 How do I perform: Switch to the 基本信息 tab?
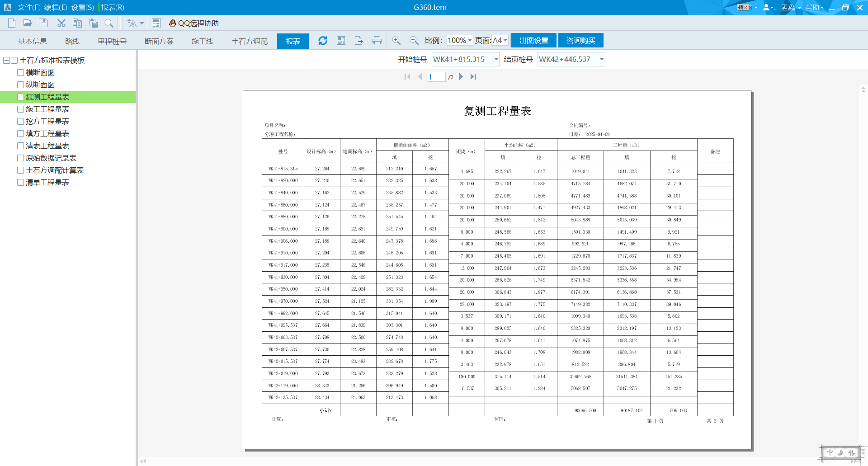(x=33, y=41)
